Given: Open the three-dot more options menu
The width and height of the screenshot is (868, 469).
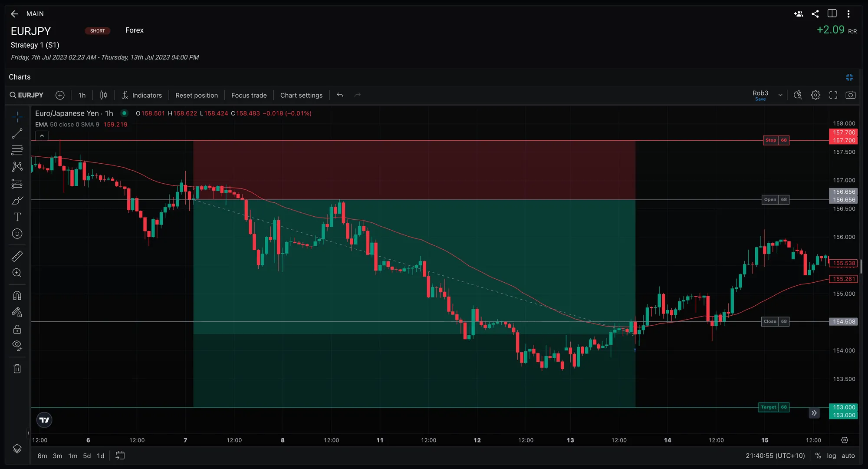Looking at the screenshot, I should (x=848, y=14).
